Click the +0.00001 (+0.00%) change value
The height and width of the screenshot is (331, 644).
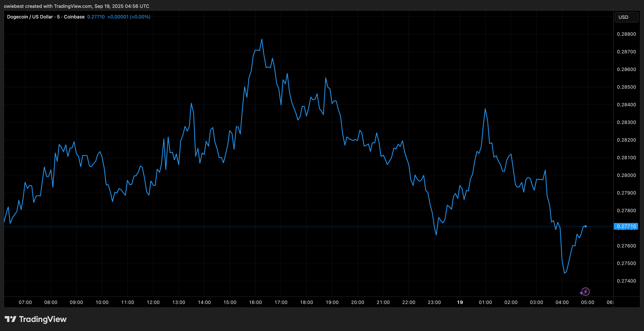point(129,17)
